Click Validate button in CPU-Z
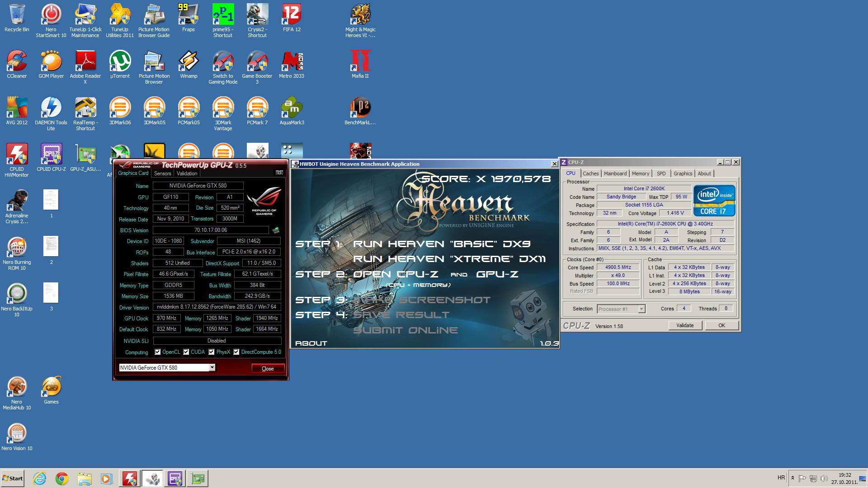The width and height of the screenshot is (868, 488). click(685, 325)
